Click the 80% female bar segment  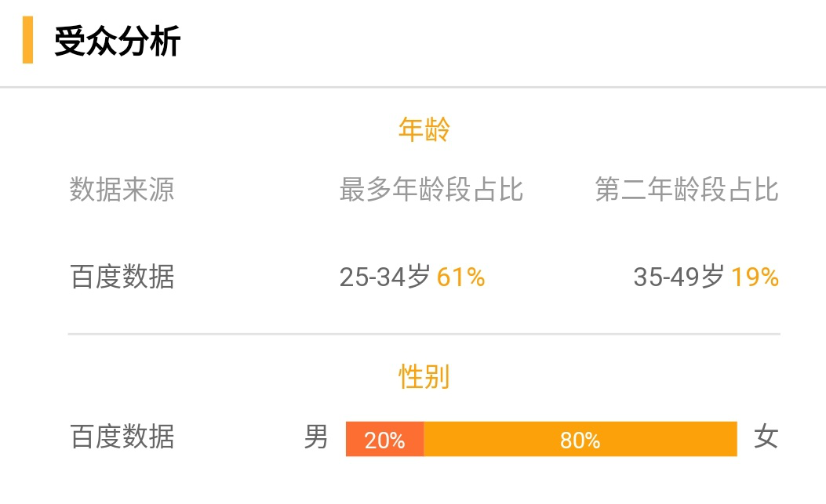(580, 439)
